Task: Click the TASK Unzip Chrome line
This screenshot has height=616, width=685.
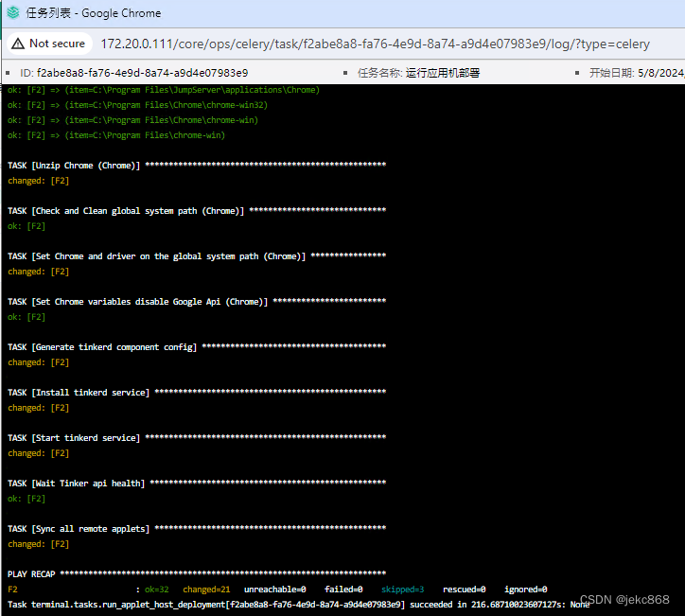Action: click(197, 166)
